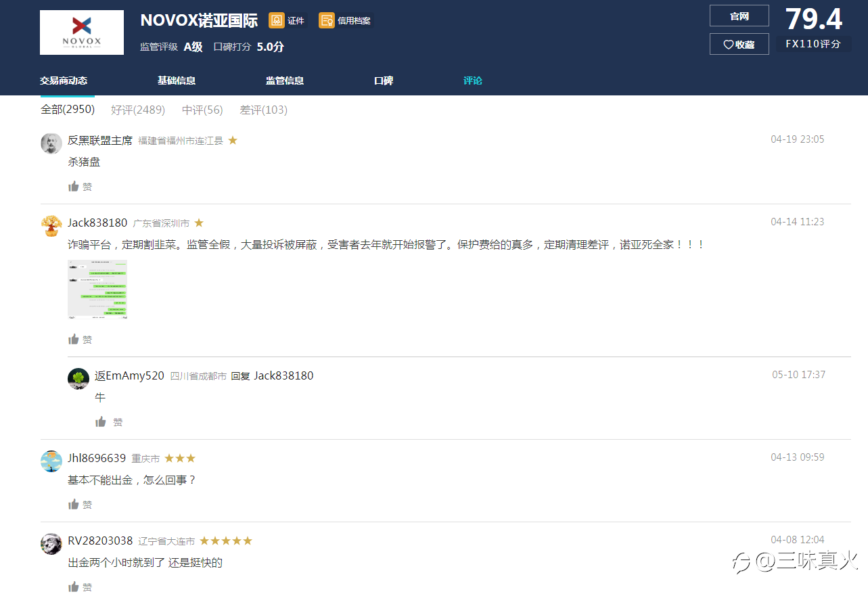The image size is (868, 596).
Task: Click the NOVOX Global logo image
Action: coord(82,32)
